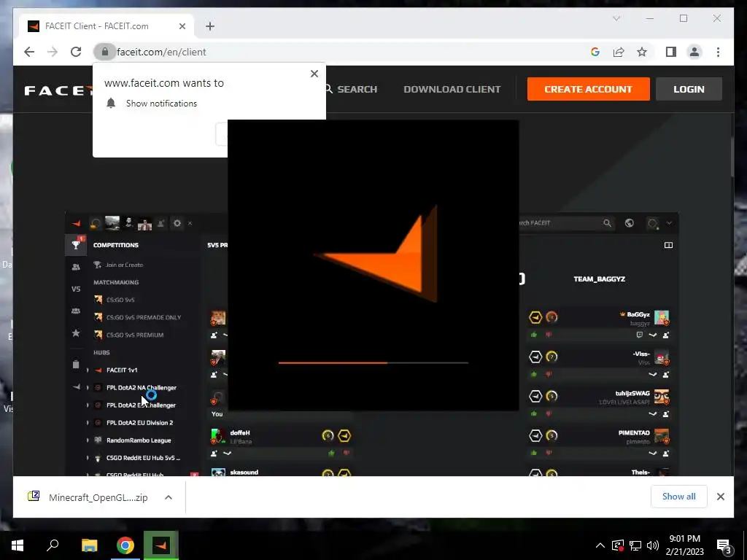Viewport: 747px width, 560px height.
Task: Click the zip file icon in downloads bar
Action: coord(34,497)
